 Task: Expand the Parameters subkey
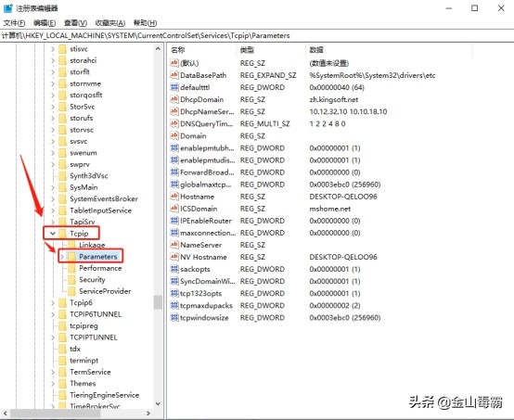62,257
